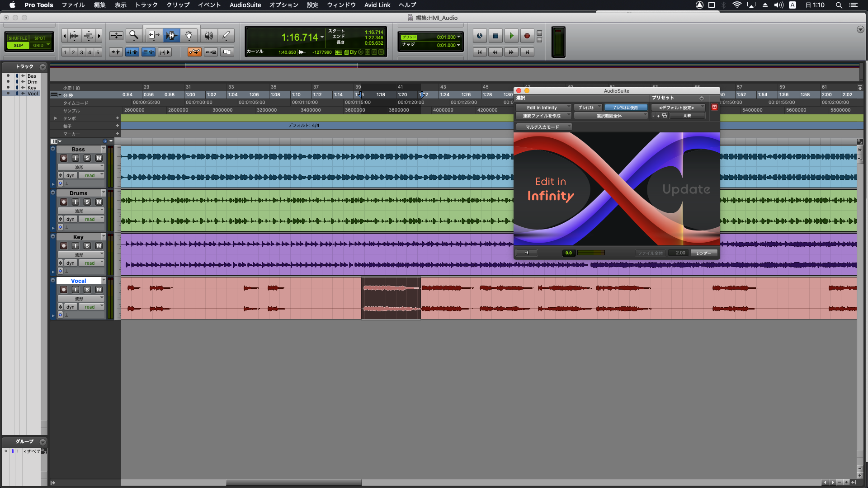Mute the Vocal track
This screenshot has width=868, height=488.
(x=99, y=290)
